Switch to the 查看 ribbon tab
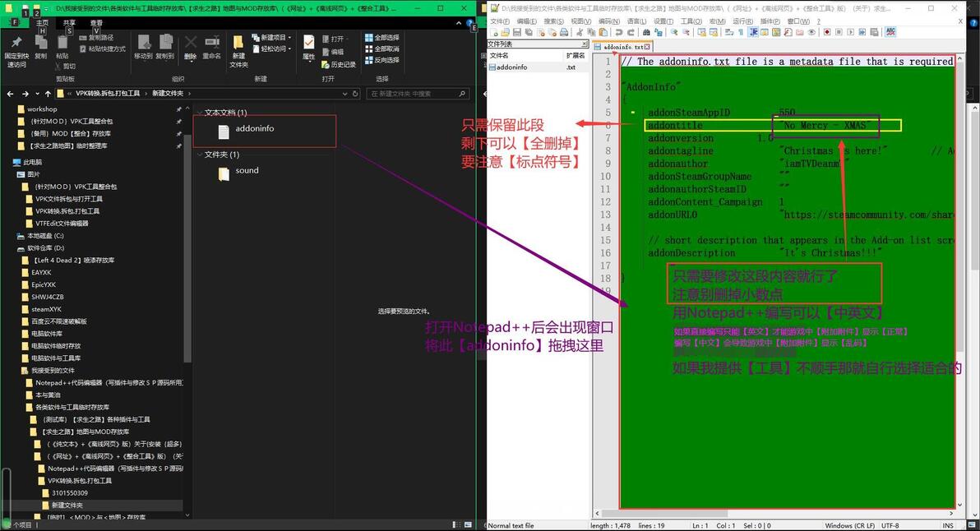980x531 pixels. (x=95, y=22)
